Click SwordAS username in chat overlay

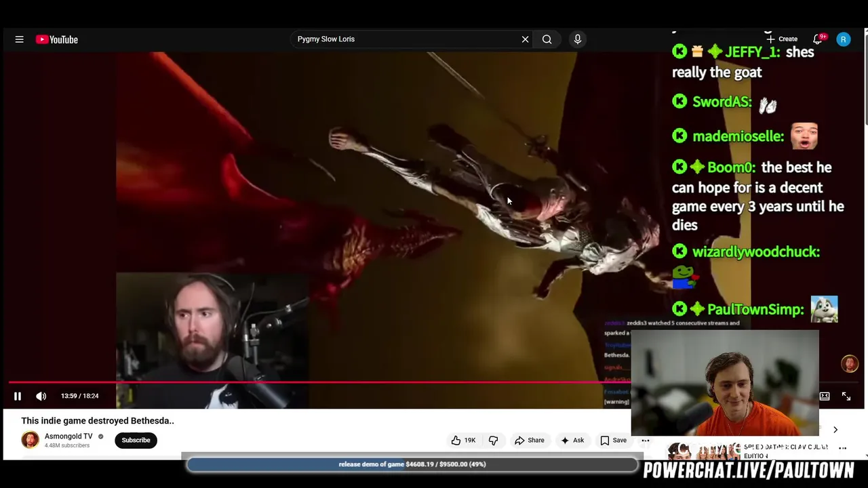pyautogui.click(x=722, y=102)
